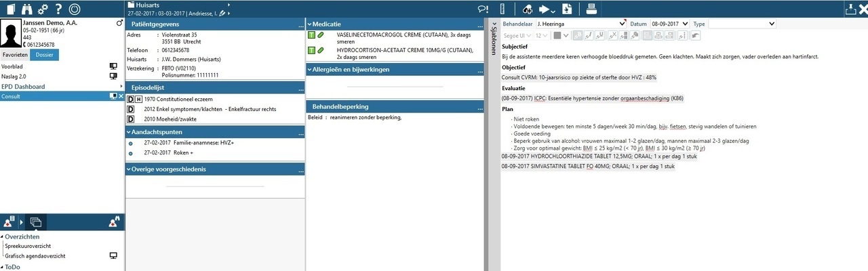Click the monitor icon on Naslag 2.0 row

pos(113,76)
